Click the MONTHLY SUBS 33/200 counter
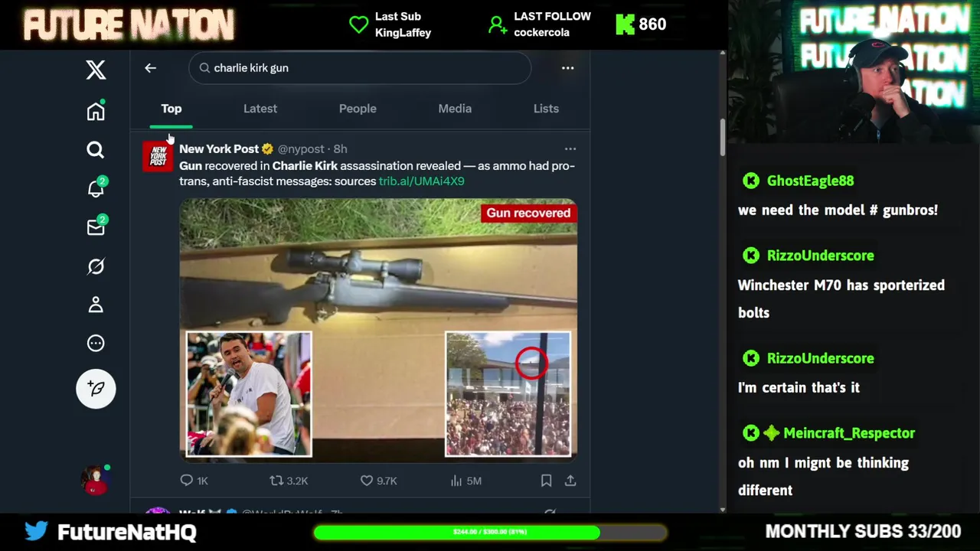 (863, 531)
